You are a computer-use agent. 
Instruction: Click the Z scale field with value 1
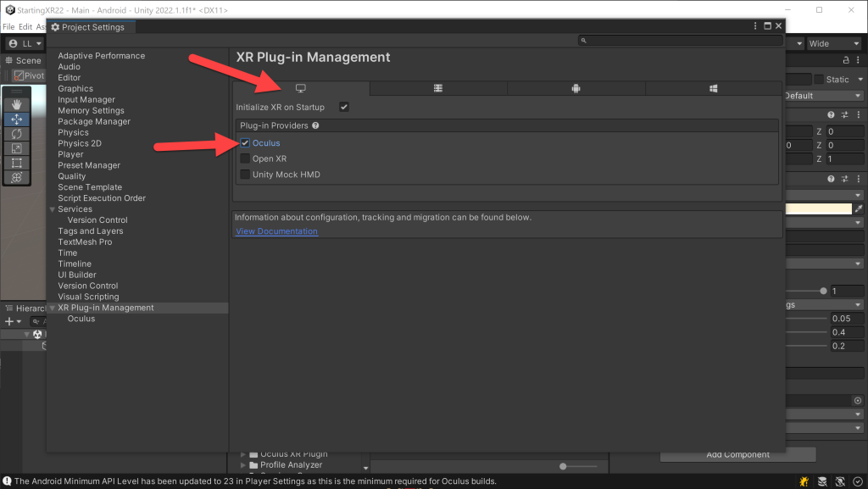(x=845, y=158)
